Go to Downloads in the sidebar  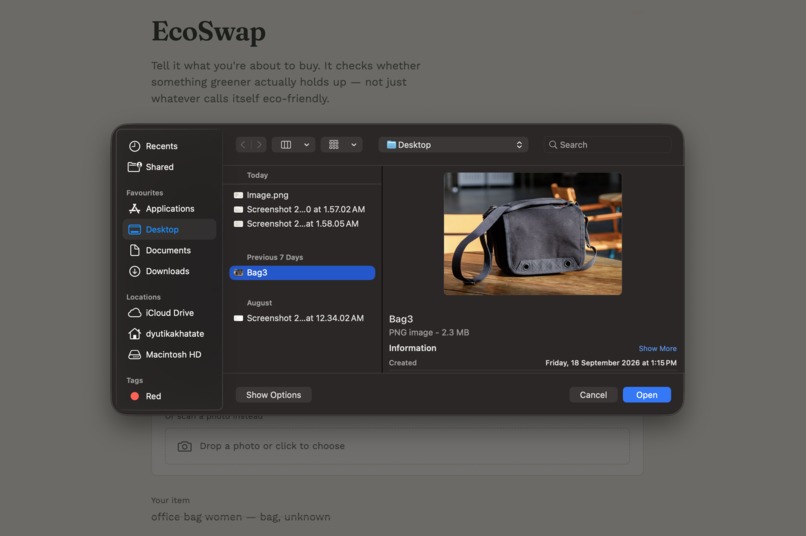click(169, 271)
